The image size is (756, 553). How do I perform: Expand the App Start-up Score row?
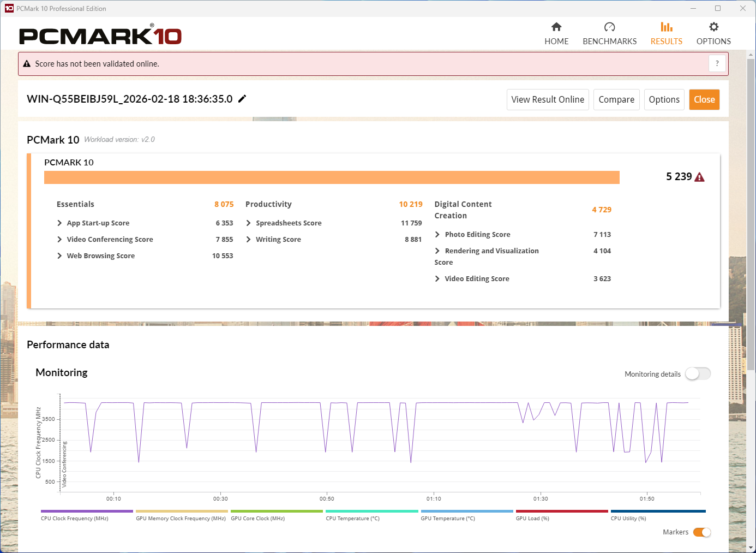click(59, 223)
